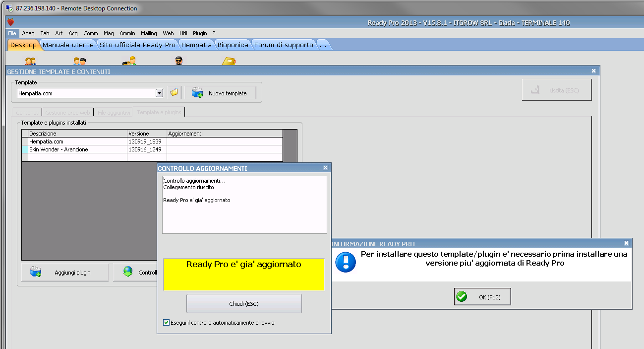The image size is (644, 349).
Task: Click version cell 130916_1249
Action: [147, 149]
